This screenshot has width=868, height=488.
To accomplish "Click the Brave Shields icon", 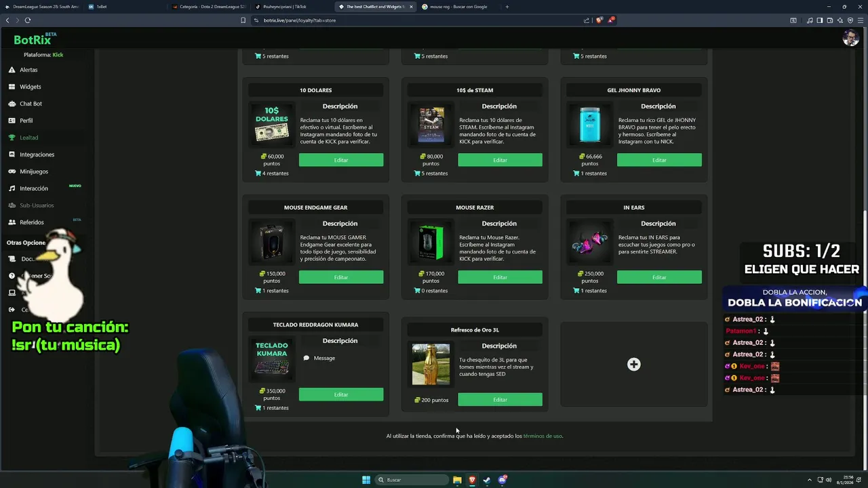I will (x=599, y=20).
